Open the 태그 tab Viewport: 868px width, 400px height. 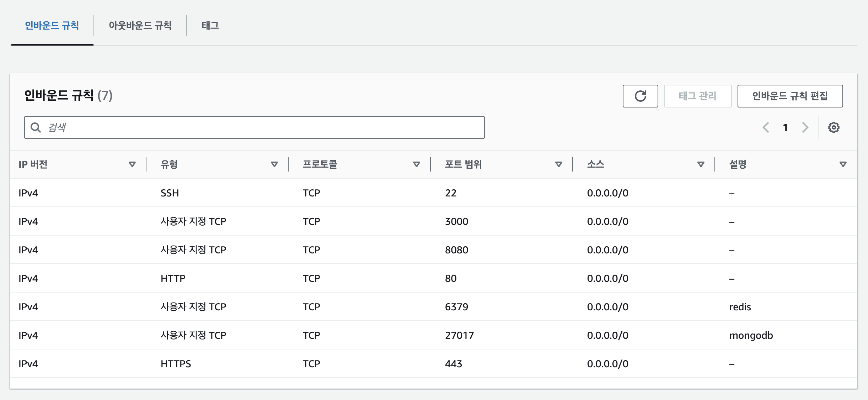tap(210, 26)
